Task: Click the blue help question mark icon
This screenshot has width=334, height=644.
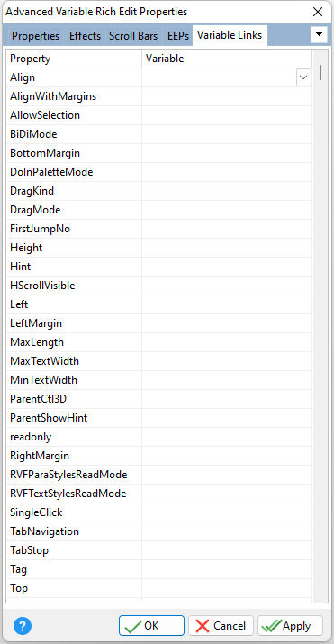Action: click(23, 626)
